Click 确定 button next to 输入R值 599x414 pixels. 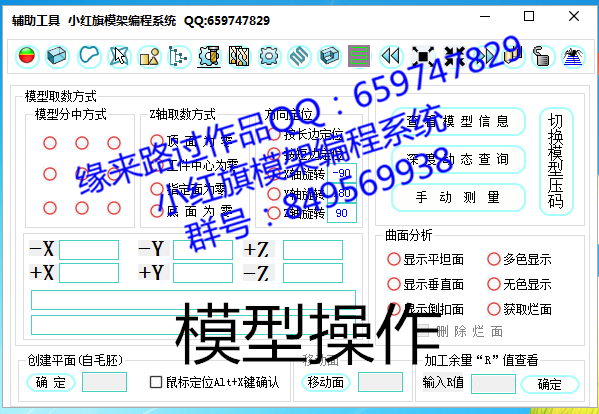[x=550, y=384]
